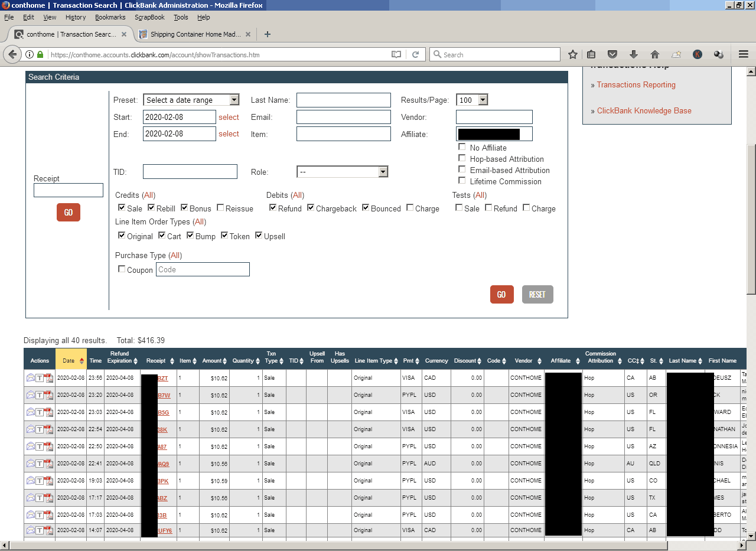
Task: Uncheck the Rebill credits checkbox
Action: pos(151,208)
